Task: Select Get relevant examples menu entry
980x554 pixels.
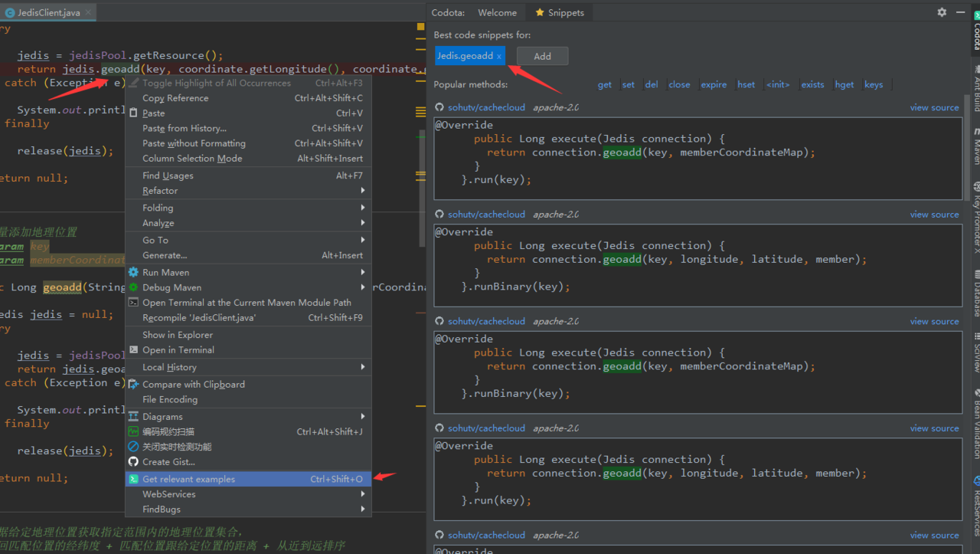Action: point(188,479)
